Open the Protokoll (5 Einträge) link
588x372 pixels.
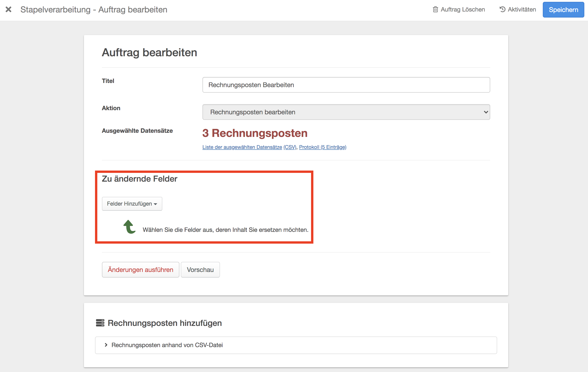click(323, 147)
